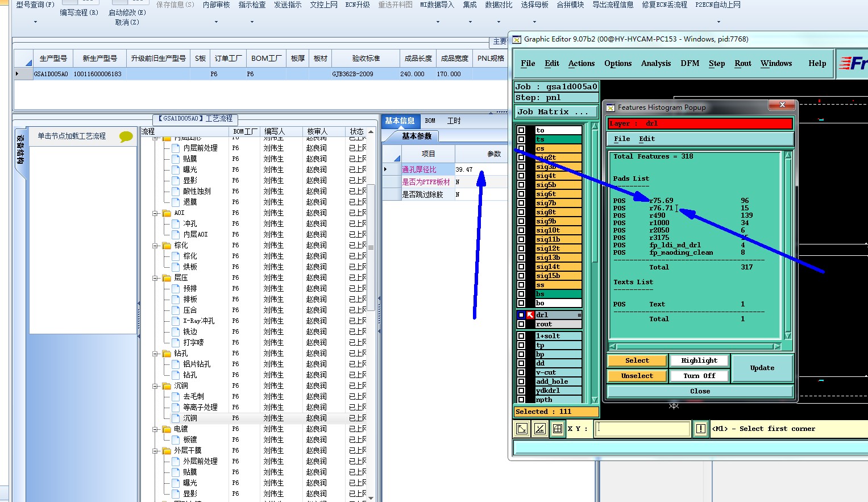Select the 通孔厚径比 parameter value 39.47
The image size is (868, 502).
click(x=481, y=169)
